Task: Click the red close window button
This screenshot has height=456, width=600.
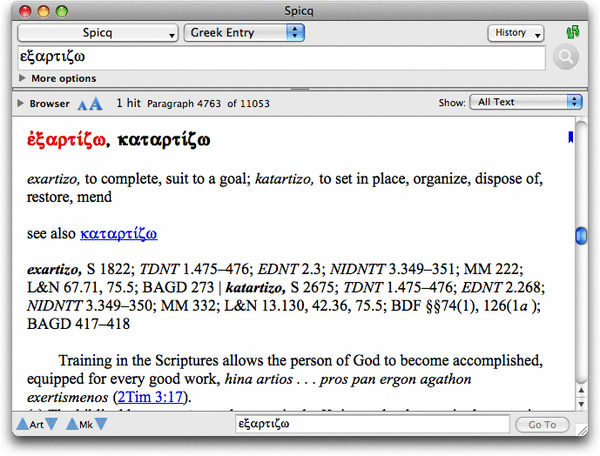Action: pos(25,11)
